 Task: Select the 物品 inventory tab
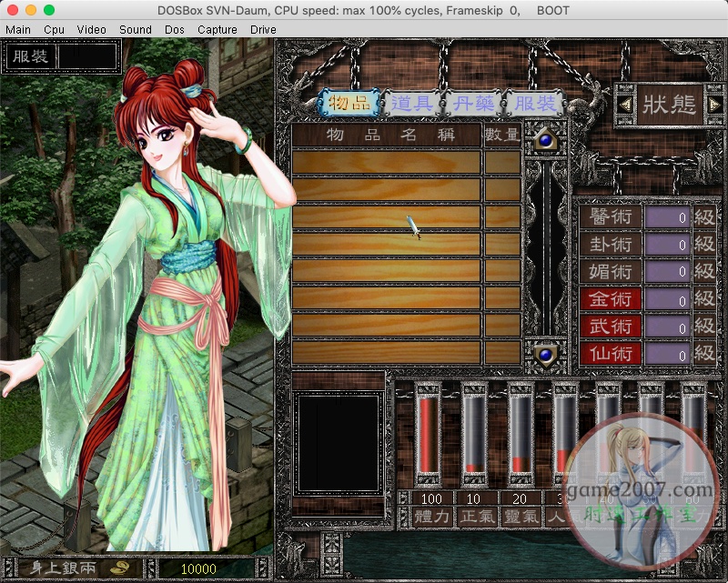point(349,103)
